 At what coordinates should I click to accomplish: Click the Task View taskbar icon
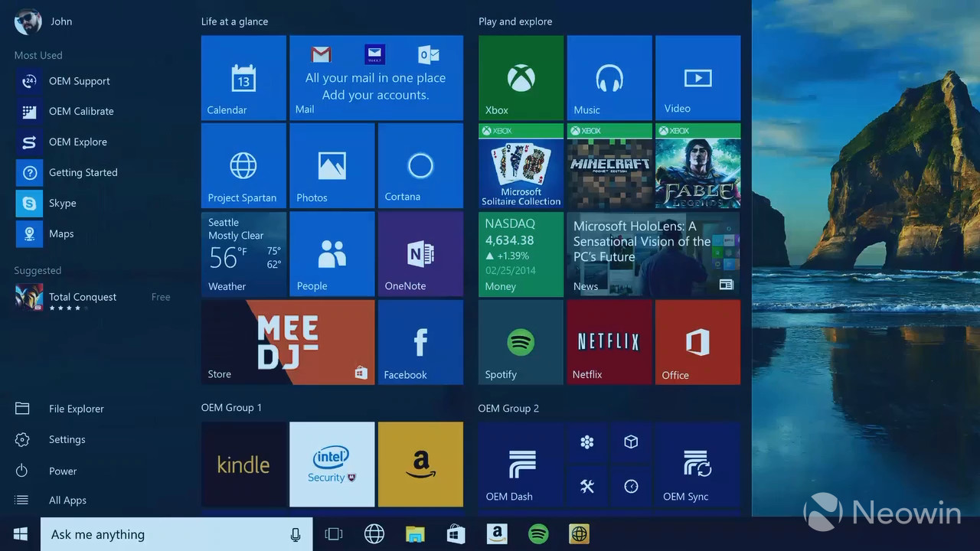[x=334, y=534]
